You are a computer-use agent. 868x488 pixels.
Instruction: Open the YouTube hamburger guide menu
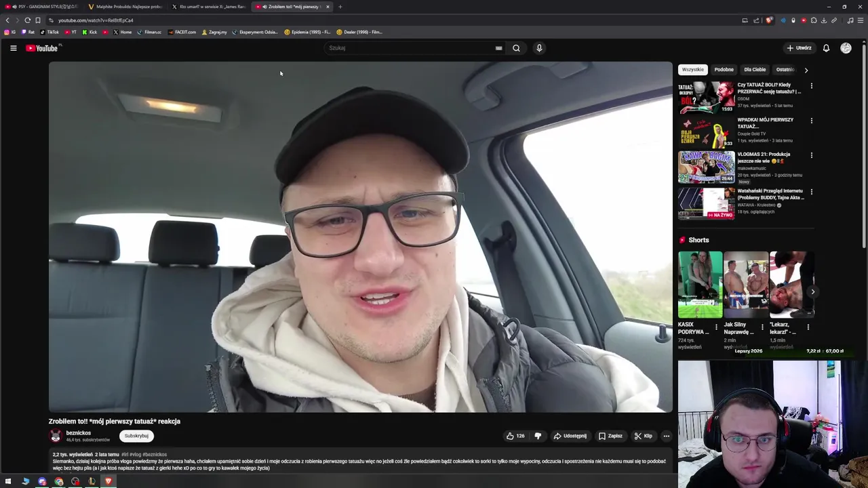pos(13,48)
